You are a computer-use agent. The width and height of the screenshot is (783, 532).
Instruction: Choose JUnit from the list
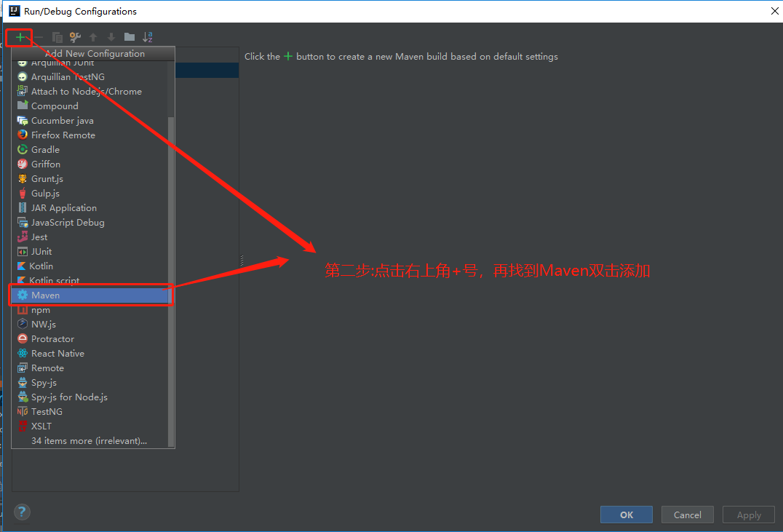point(41,251)
